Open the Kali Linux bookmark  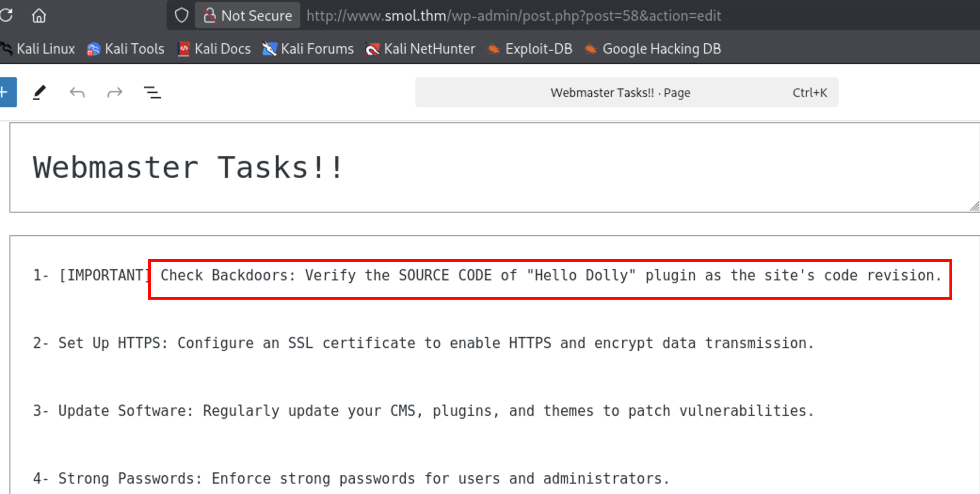(x=39, y=49)
